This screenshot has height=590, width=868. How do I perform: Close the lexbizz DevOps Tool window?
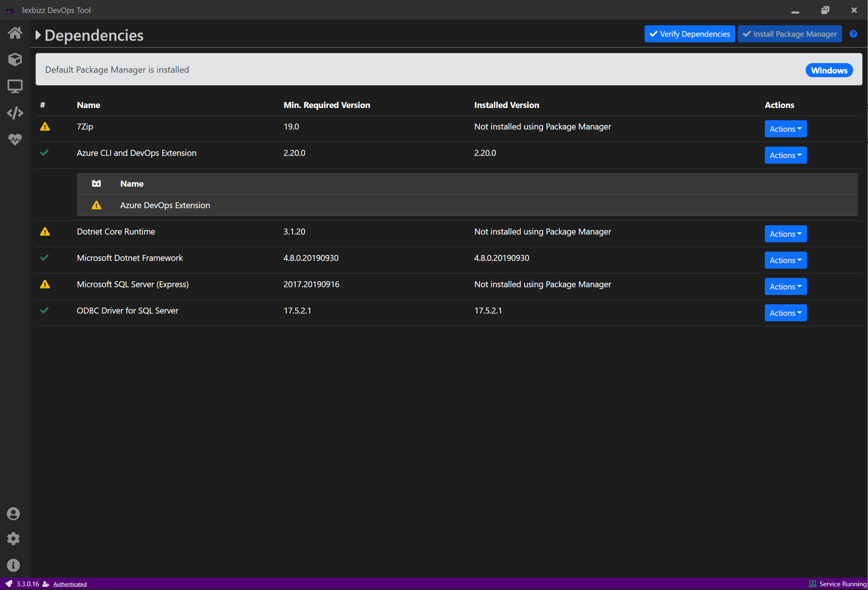(x=854, y=10)
